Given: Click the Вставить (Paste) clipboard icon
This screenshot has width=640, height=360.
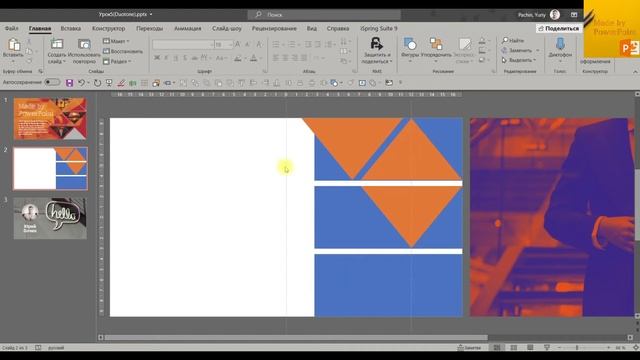Looking at the screenshot, I should (x=14, y=44).
